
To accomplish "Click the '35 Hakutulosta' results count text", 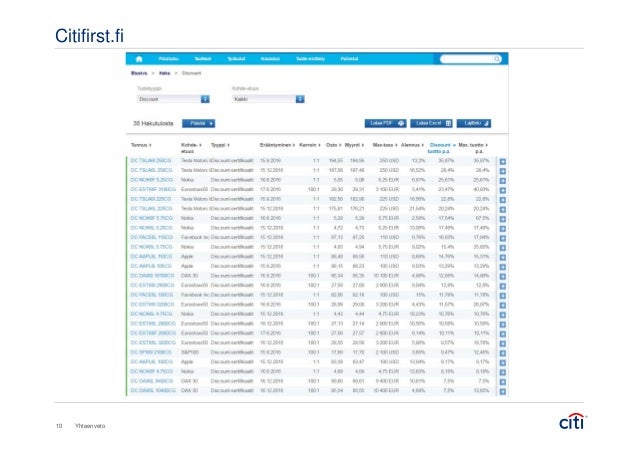I will [153, 123].
